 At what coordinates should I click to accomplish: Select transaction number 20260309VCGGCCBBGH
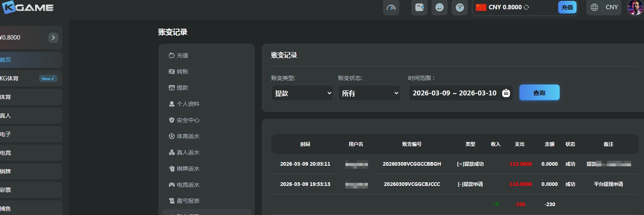click(412, 164)
